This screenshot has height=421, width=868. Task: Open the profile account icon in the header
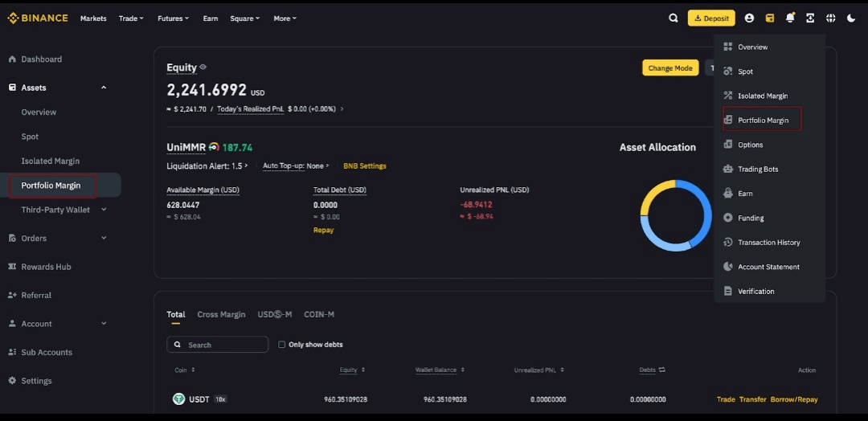pos(749,18)
